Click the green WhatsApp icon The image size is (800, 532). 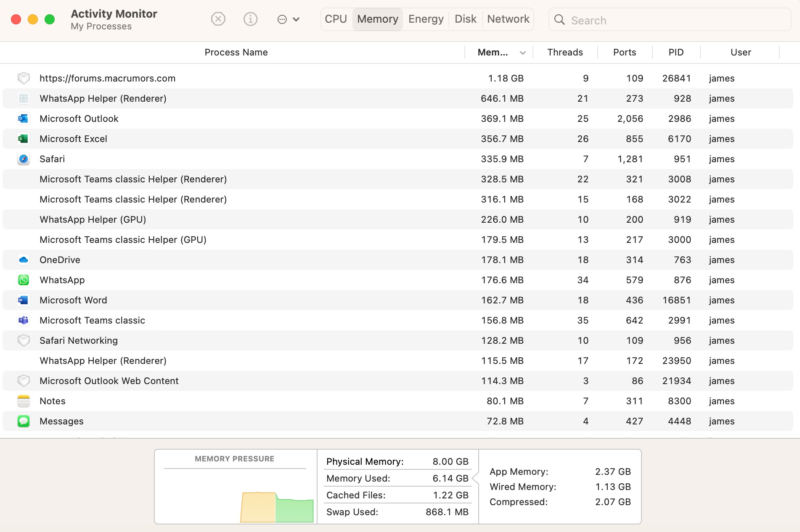24,280
